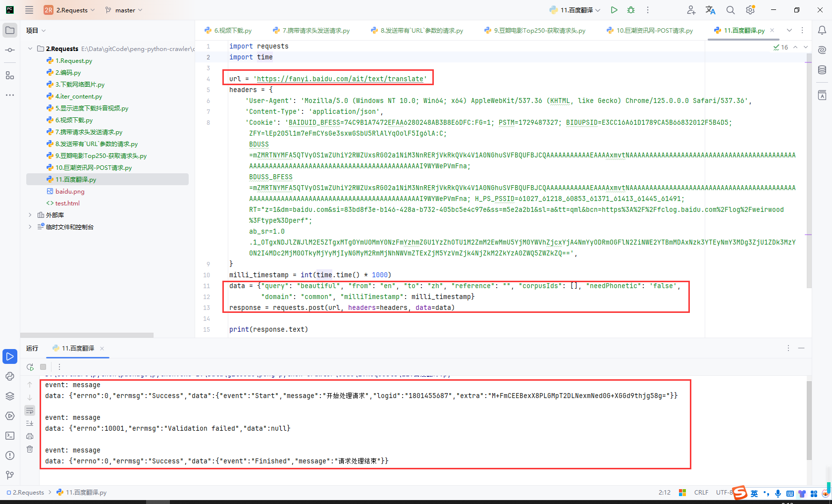Open the Terminal tool window

pyautogui.click(x=10, y=436)
